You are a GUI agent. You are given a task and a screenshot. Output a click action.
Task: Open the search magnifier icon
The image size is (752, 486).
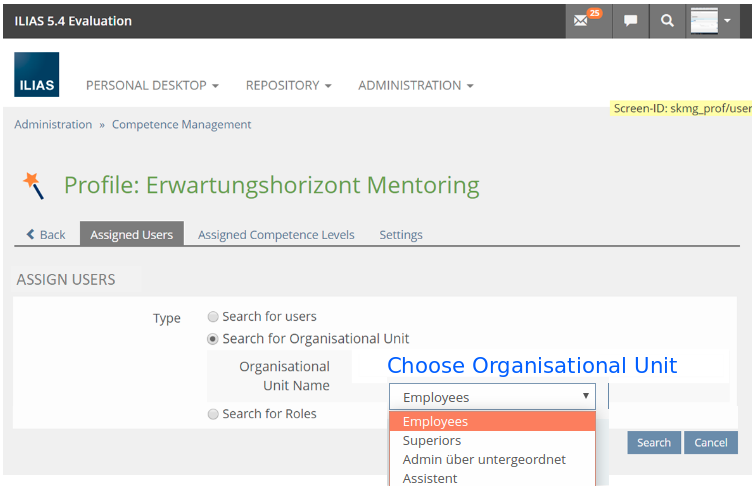pos(667,21)
